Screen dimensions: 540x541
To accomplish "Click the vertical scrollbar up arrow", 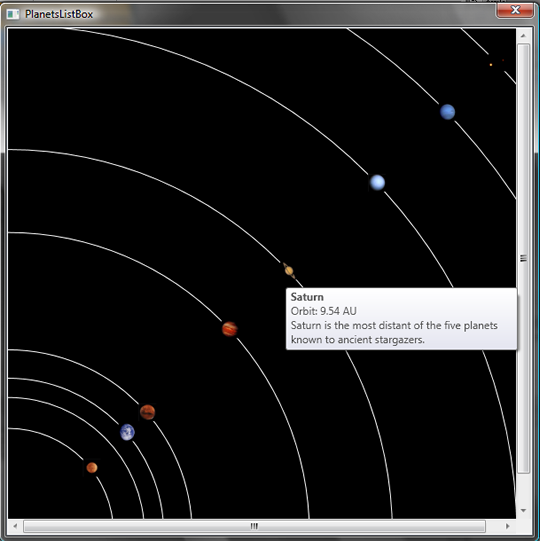I will 523,36.
